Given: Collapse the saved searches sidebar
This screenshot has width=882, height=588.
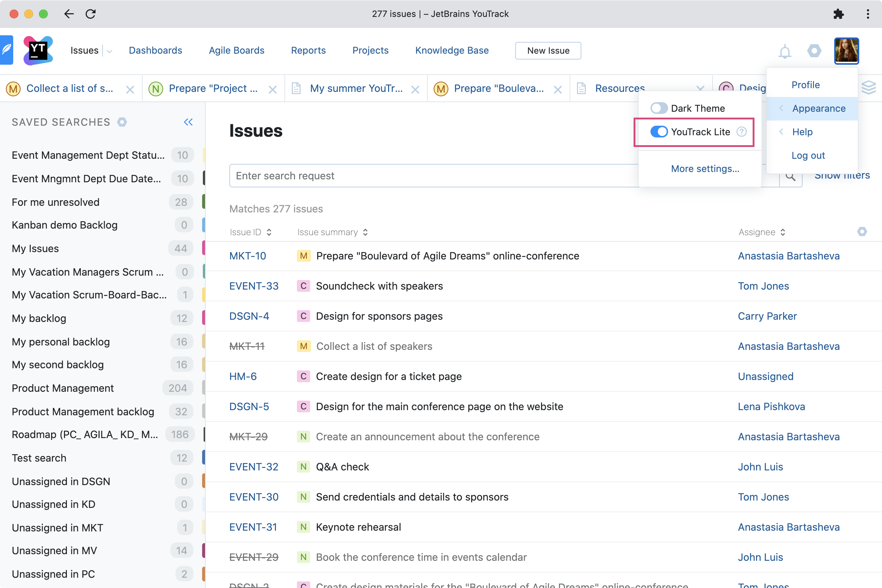Looking at the screenshot, I should 188,122.
